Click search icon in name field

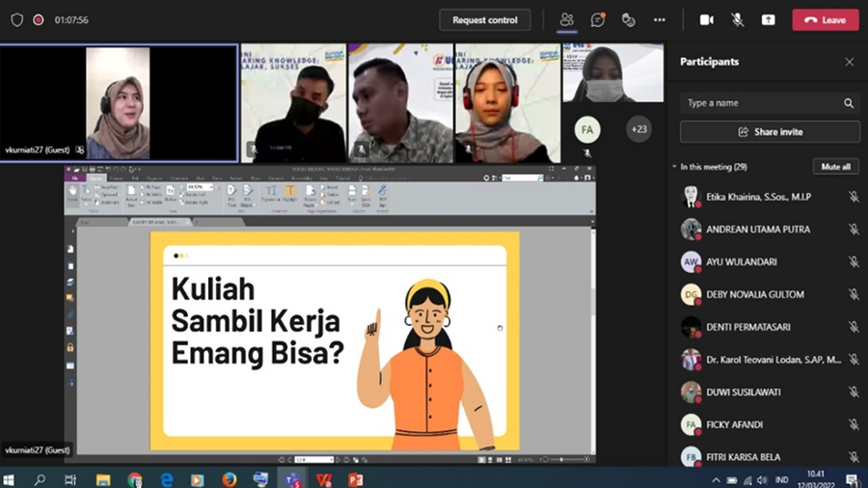[x=849, y=103]
